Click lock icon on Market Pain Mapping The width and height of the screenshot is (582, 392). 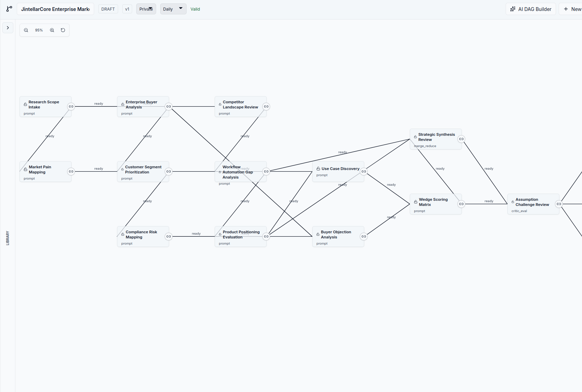click(x=25, y=169)
